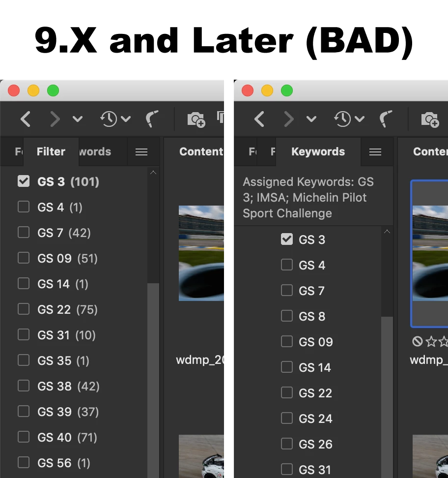The width and height of the screenshot is (448, 478).
Task: Click reject icon under right thumbnail
Action: coord(417,341)
